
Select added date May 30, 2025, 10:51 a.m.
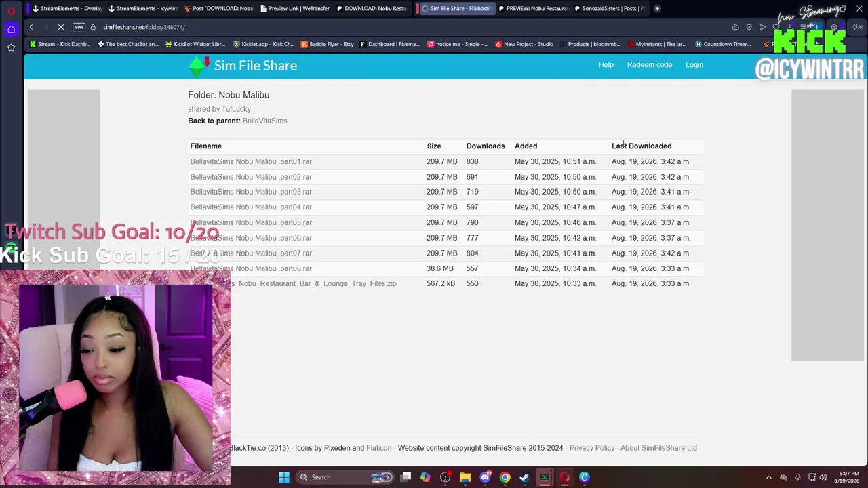coord(555,161)
